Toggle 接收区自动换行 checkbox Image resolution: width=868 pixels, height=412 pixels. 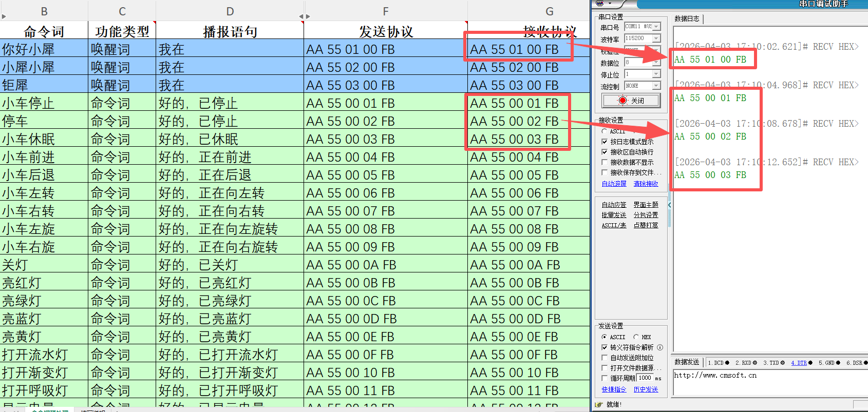(x=605, y=152)
